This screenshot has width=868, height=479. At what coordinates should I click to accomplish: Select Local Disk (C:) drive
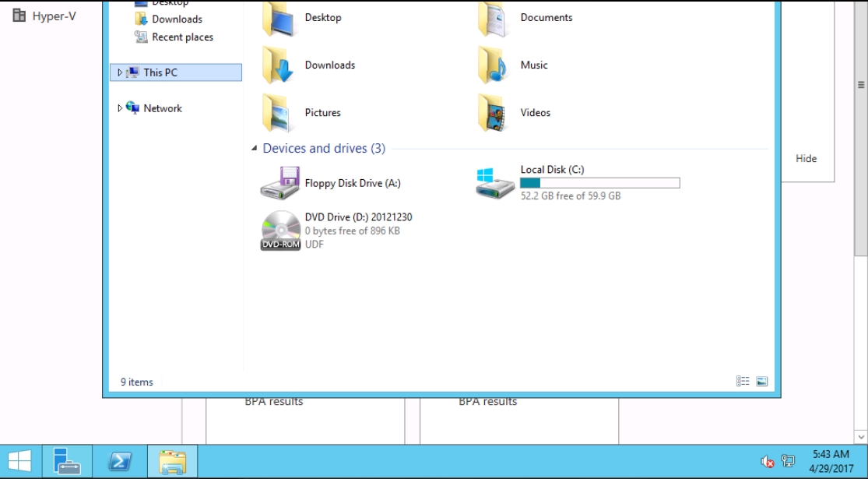[495, 182]
